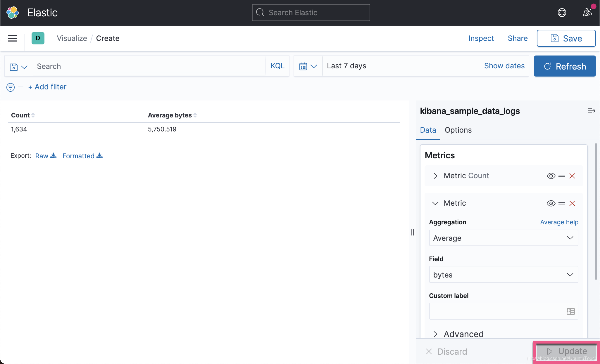Open the calendar quick date menu
600x364 pixels.
[308, 66]
